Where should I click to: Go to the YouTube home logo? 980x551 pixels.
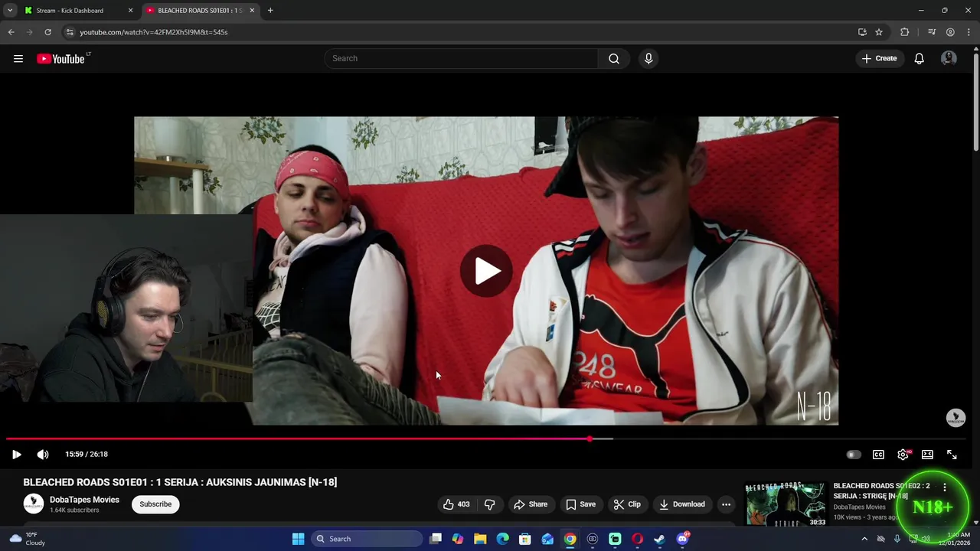click(61, 59)
